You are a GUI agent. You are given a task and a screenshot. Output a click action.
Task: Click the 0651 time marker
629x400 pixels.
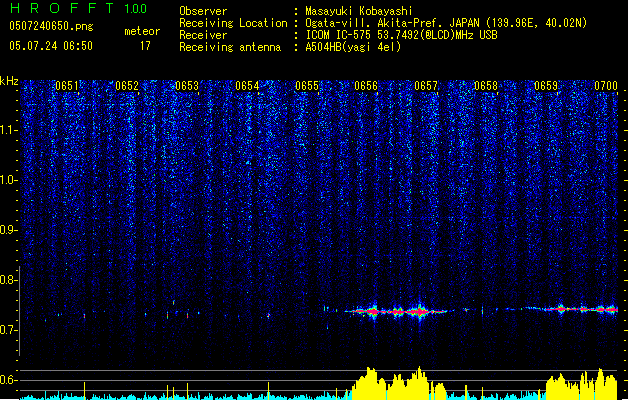67,86
